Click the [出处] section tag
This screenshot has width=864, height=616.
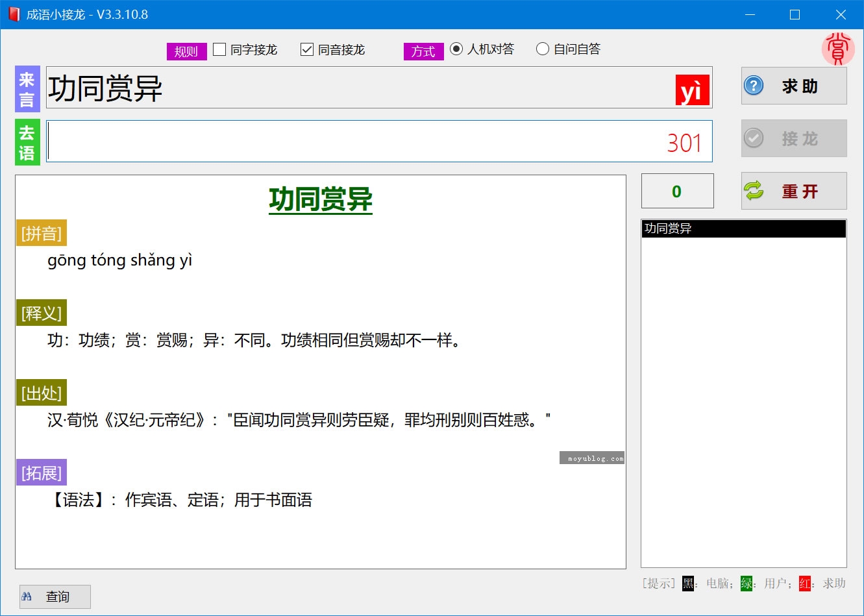coord(42,393)
